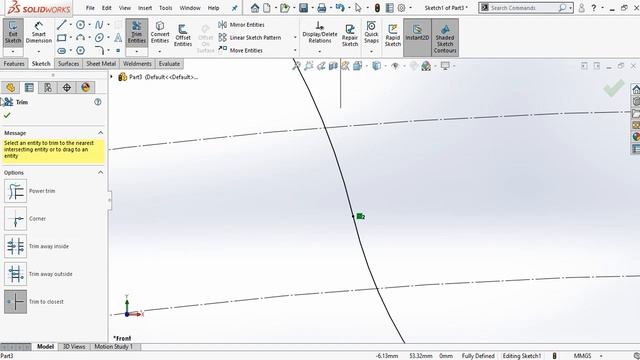Switch to the Sheet Metal tab
The width and height of the screenshot is (640, 360).
point(101,64)
